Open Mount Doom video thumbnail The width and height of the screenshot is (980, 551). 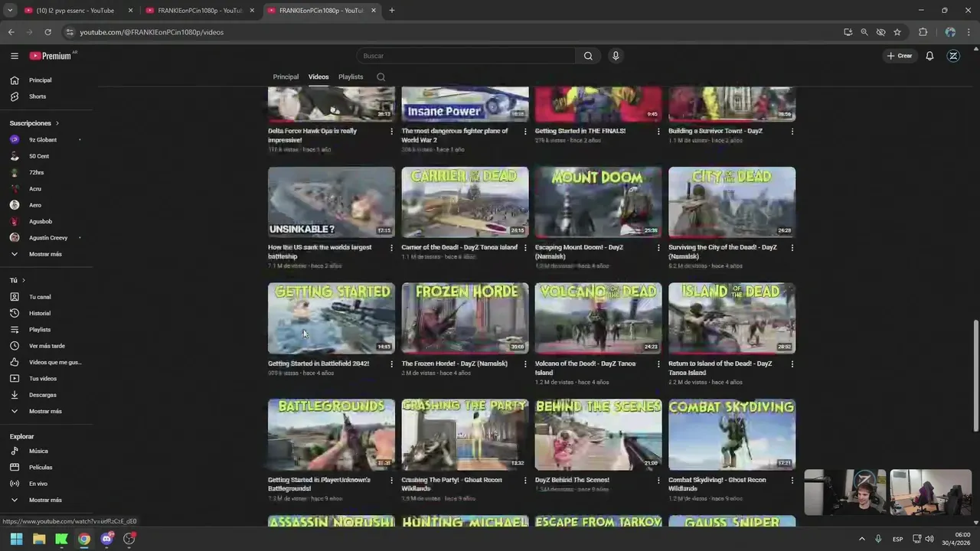[x=598, y=202]
